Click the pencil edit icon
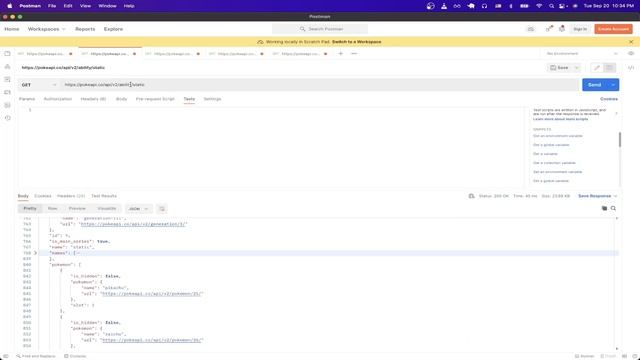 [597, 68]
